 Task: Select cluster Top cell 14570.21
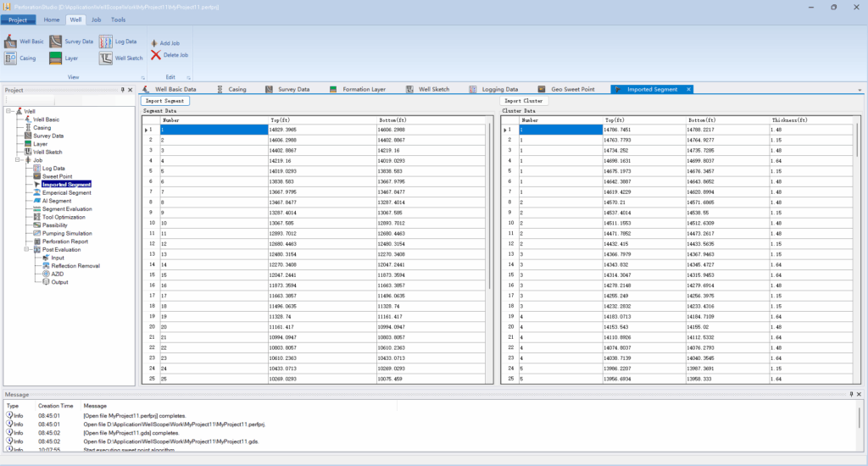pyautogui.click(x=644, y=202)
